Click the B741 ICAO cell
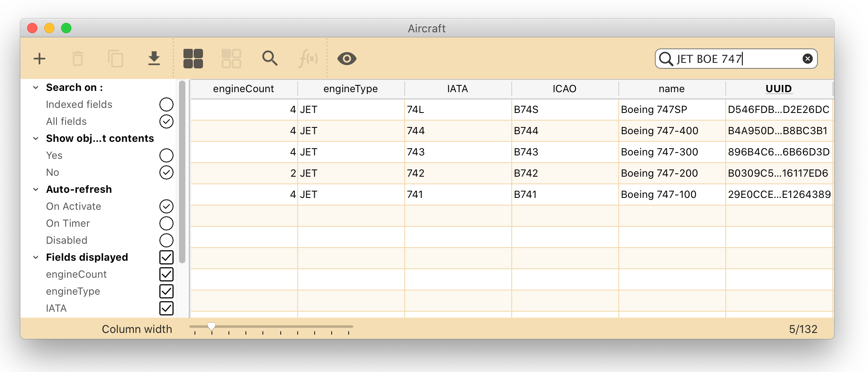Viewport: 868px width, 372px height. point(565,194)
